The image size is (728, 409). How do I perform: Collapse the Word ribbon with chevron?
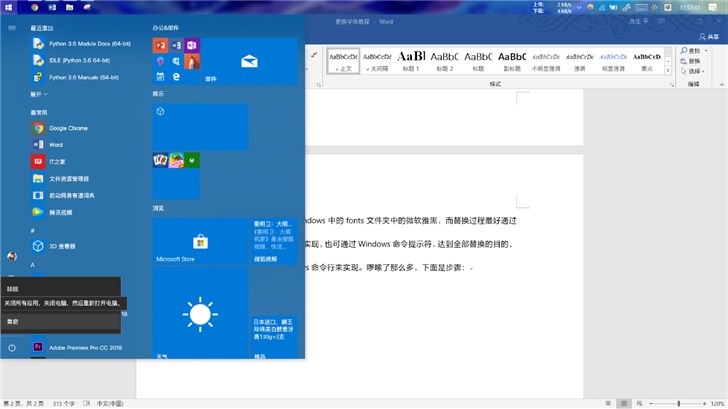722,84
